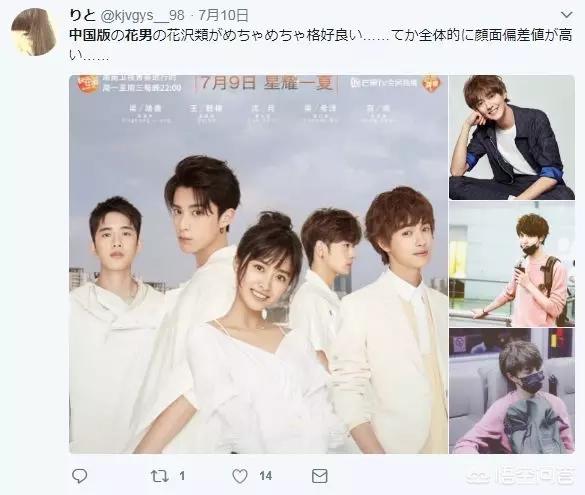Click the retweet count number 1
The image size is (585, 495).
[182, 476]
